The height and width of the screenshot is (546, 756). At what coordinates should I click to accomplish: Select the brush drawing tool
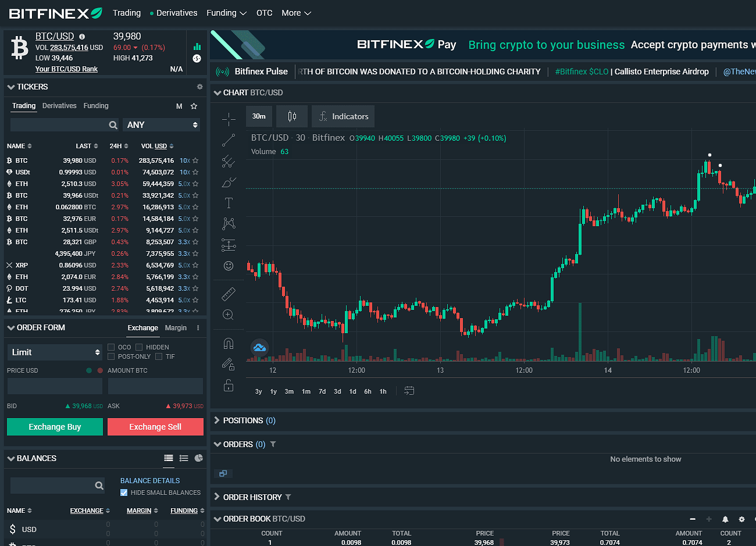(x=229, y=182)
